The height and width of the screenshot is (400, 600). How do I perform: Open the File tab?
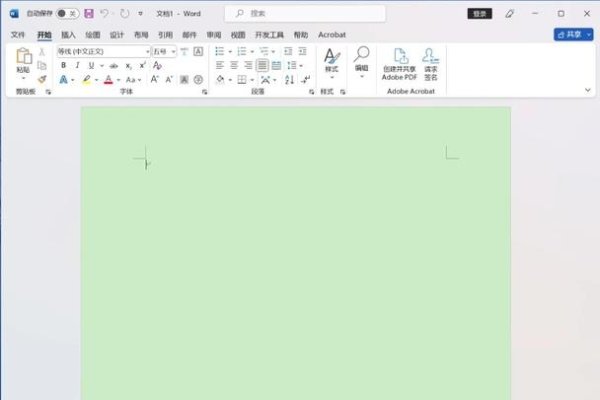click(x=18, y=35)
